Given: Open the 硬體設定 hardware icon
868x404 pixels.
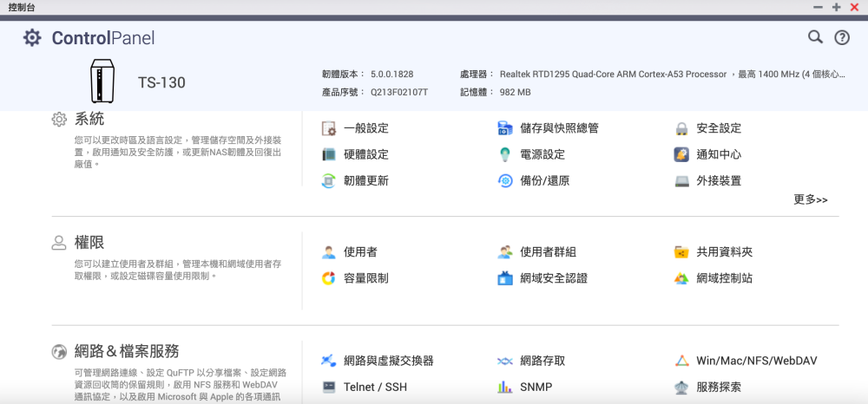Looking at the screenshot, I should [329, 154].
